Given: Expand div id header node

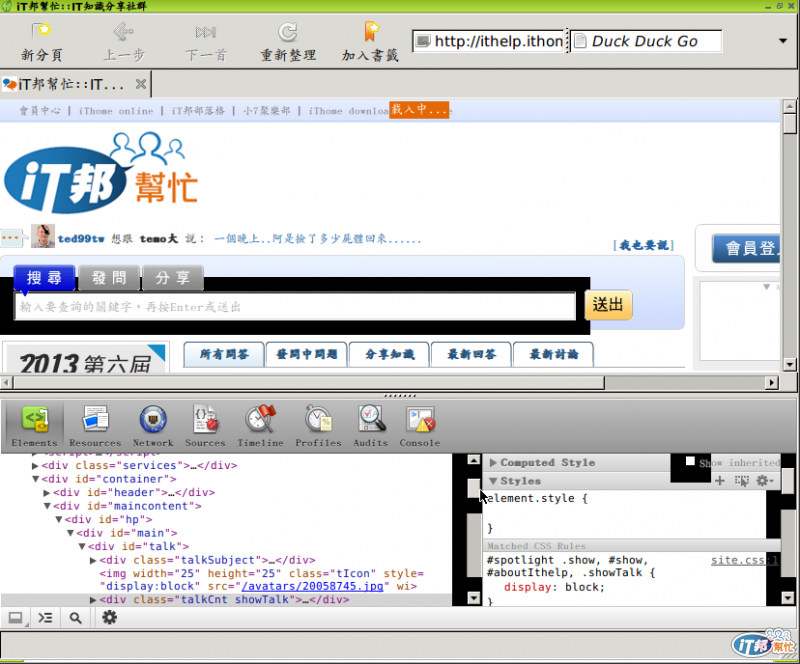Looking at the screenshot, I should pos(46,493).
